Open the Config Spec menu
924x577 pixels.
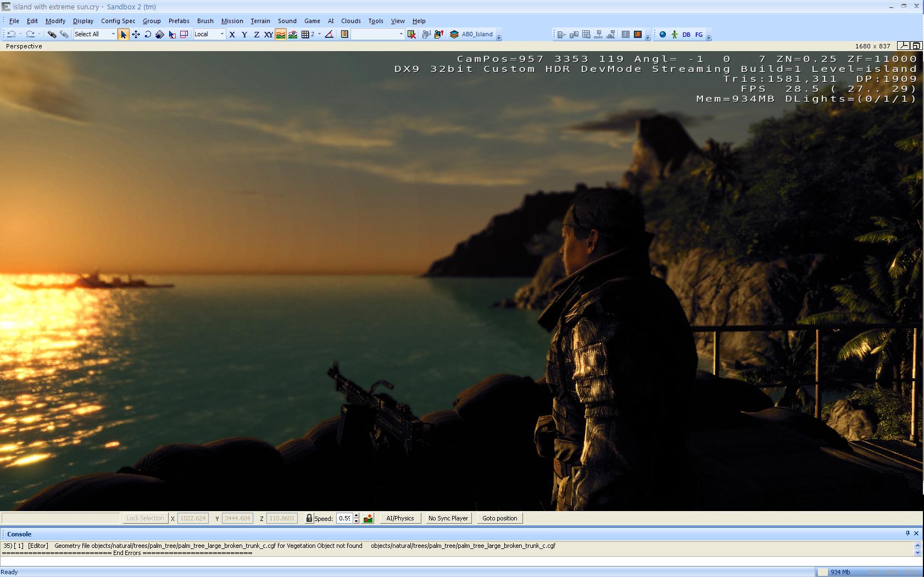point(118,21)
